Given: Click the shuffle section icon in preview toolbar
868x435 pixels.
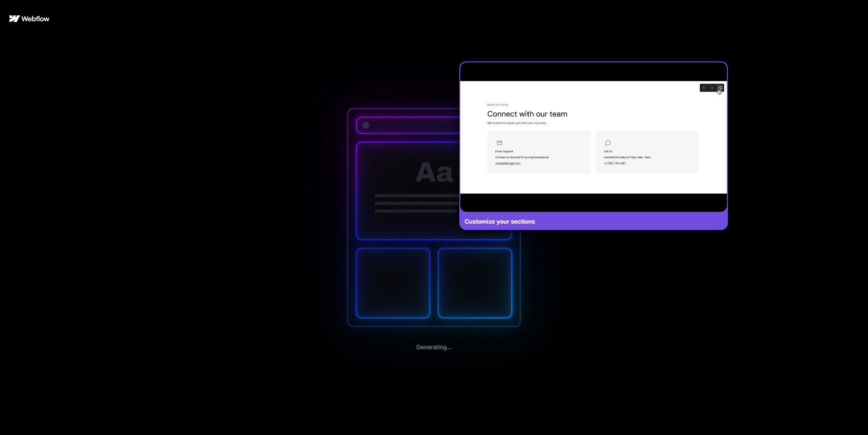Looking at the screenshot, I should (720, 88).
